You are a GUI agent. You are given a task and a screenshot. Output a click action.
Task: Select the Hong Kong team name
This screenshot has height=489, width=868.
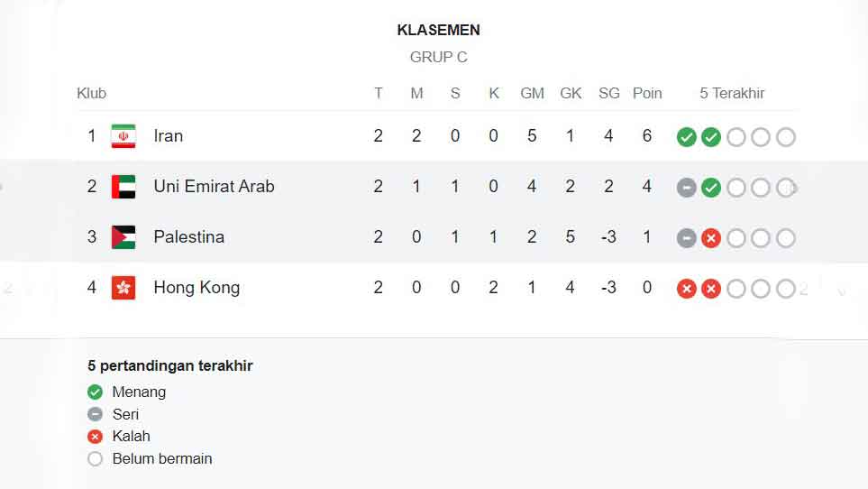click(x=196, y=288)
